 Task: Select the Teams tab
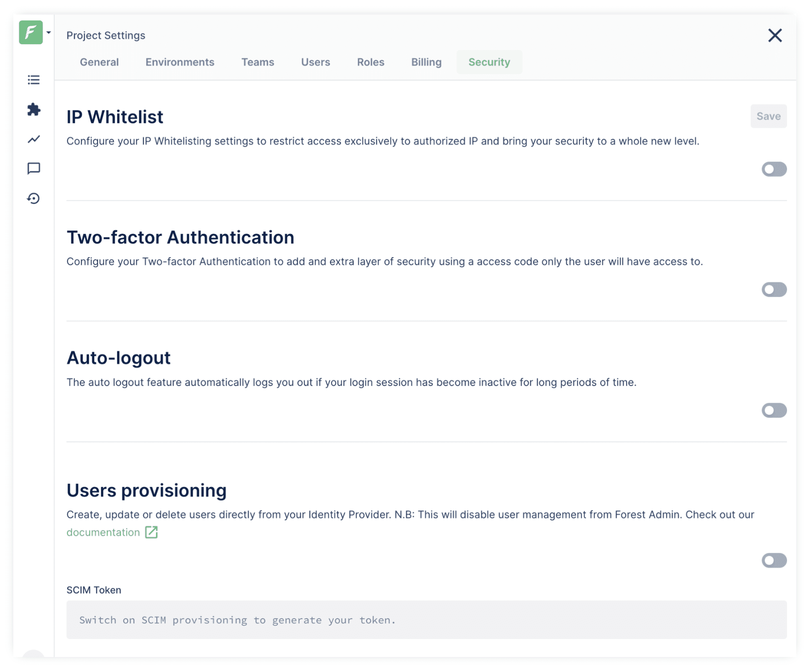[x=257, y=62]
